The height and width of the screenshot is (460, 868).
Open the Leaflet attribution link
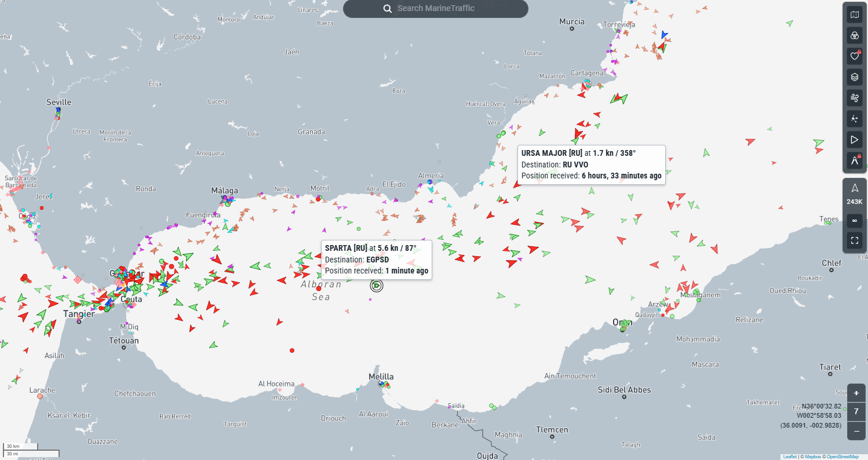coord(790,457)
